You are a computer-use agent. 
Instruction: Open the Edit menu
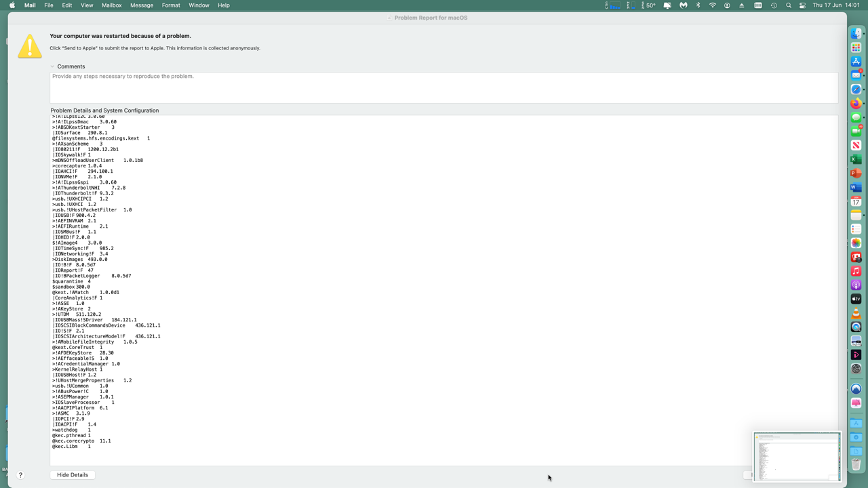[67, 5]
